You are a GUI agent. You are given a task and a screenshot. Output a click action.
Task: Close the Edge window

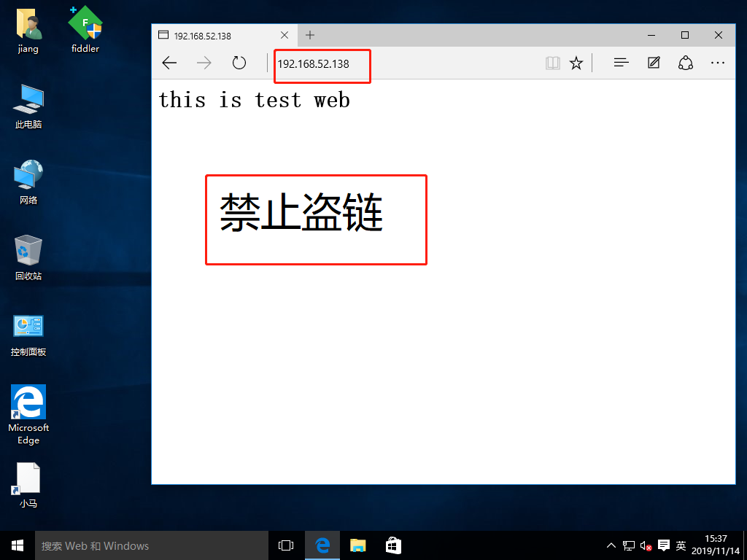(719, 35)
